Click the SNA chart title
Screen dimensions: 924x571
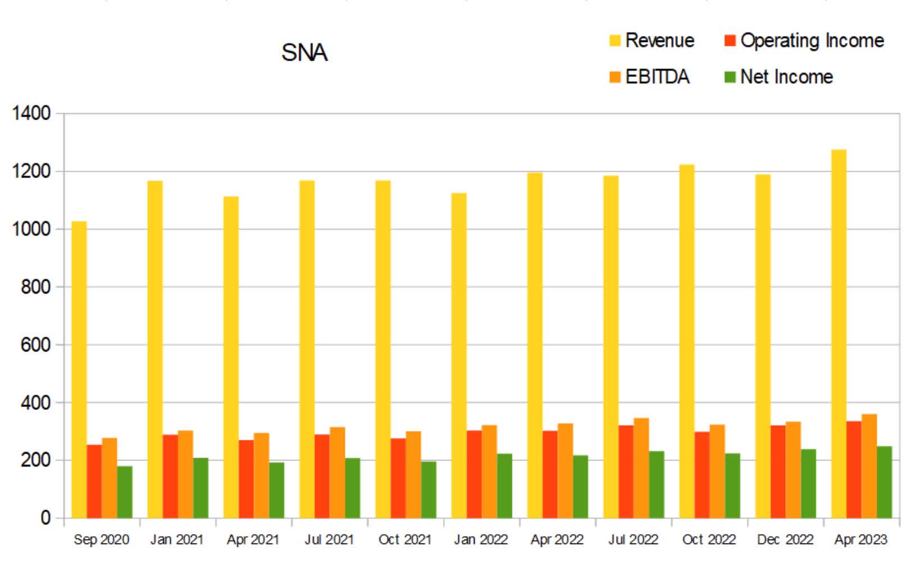305,52
